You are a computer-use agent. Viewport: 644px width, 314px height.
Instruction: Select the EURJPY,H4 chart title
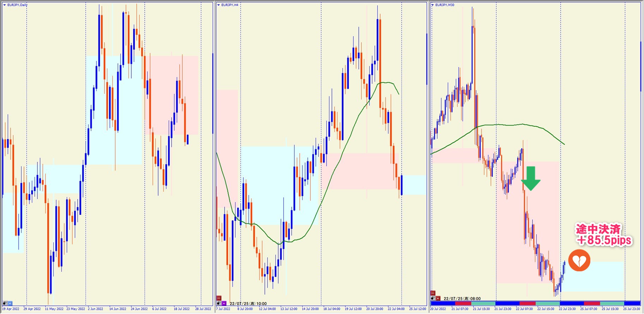click(230, 5)
